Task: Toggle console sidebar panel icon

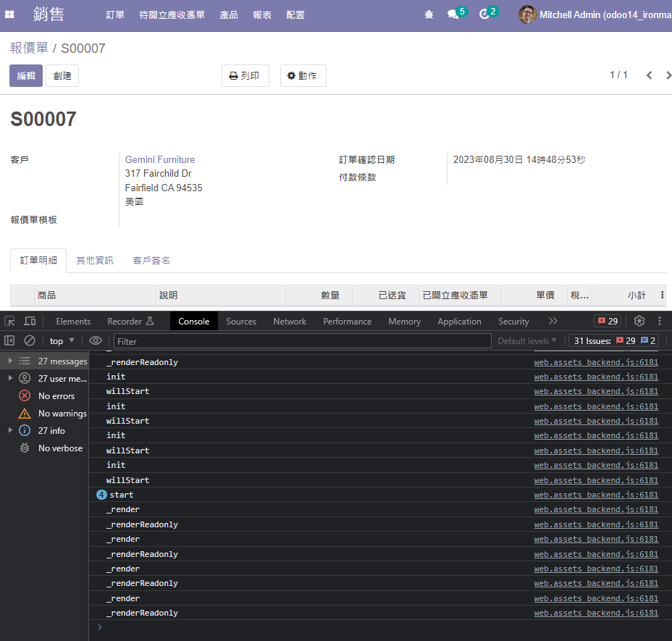Action: (9, 341)
